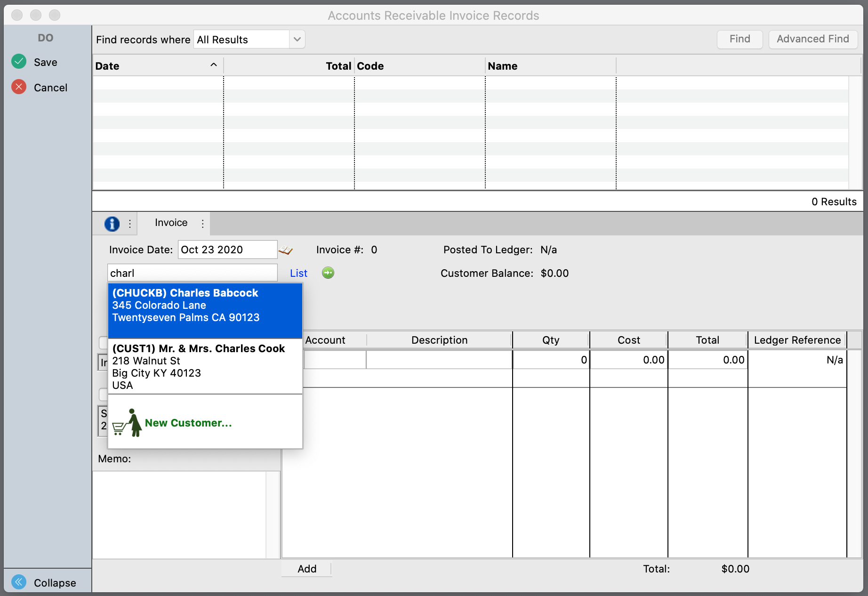Click the blue List link

[x=298, y=274]
